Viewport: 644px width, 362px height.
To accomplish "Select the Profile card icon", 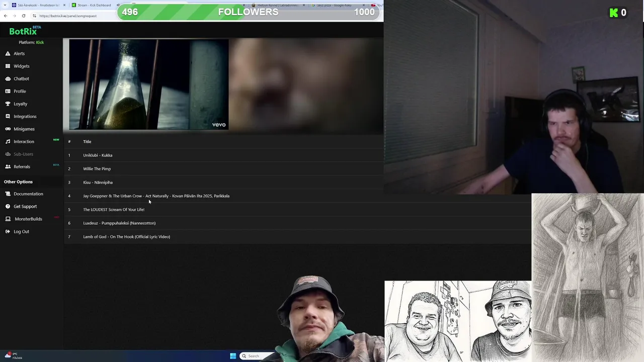I will click(x=8, y=91).
